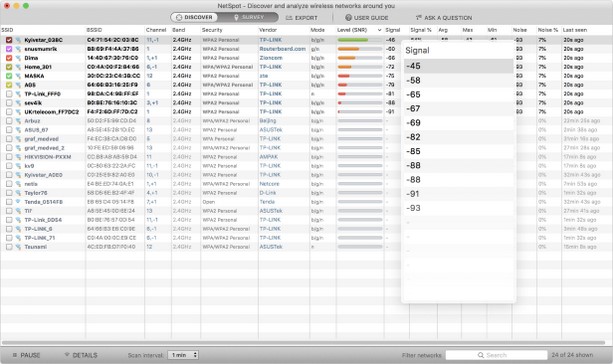Uncheck the Dima network checkbox

point(9,58)
